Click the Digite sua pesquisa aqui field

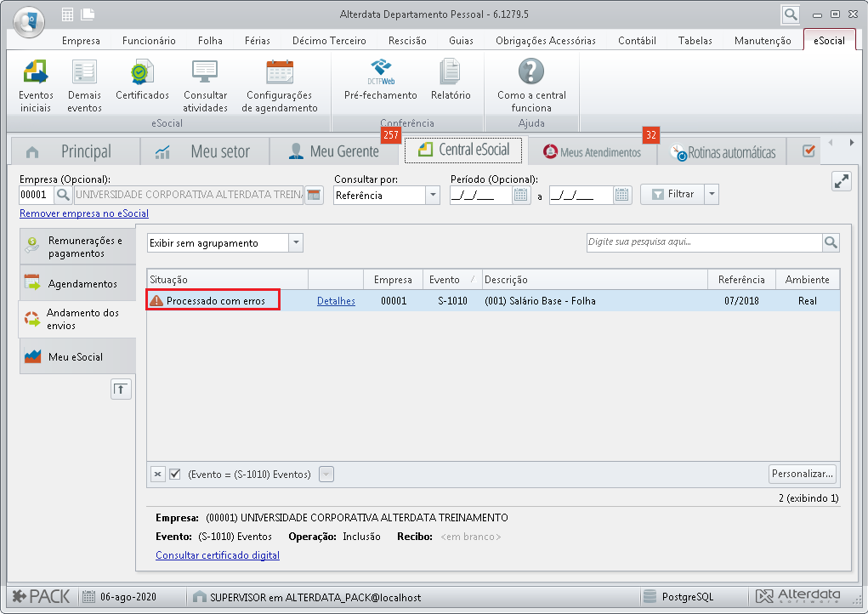pyautogui.click(x=705, y=242)
